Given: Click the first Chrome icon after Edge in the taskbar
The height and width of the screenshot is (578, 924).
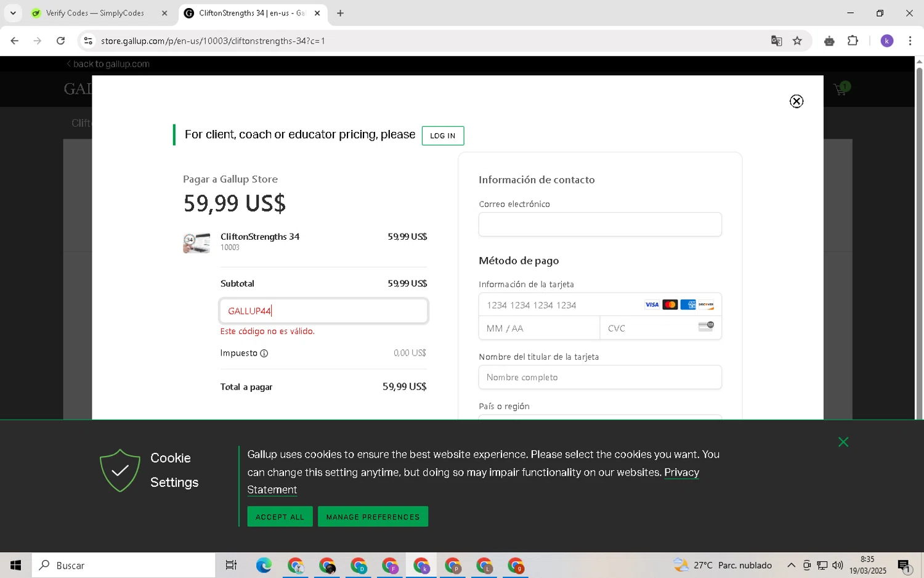Looking at the screenshot, I should (x=296, y=565).
